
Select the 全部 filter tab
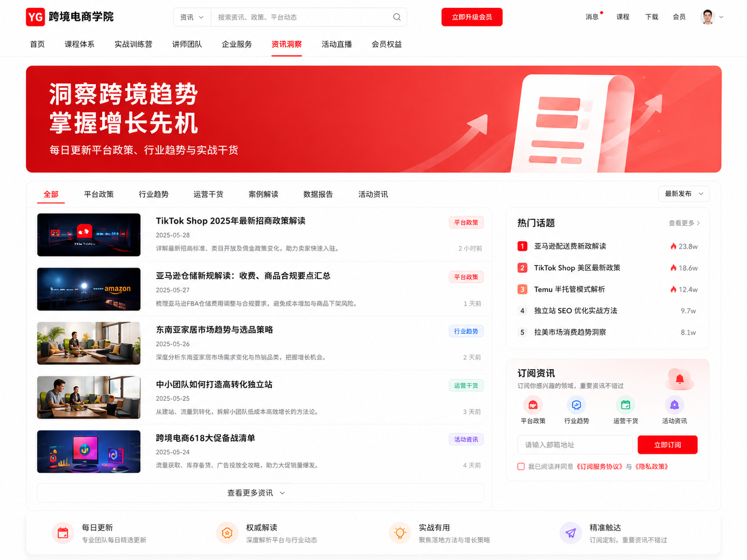pos(51,194)
